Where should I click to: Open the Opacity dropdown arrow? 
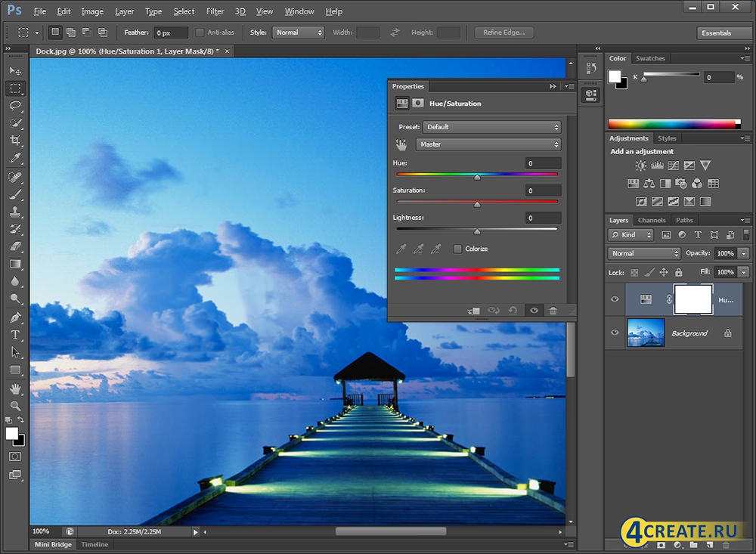744,253
